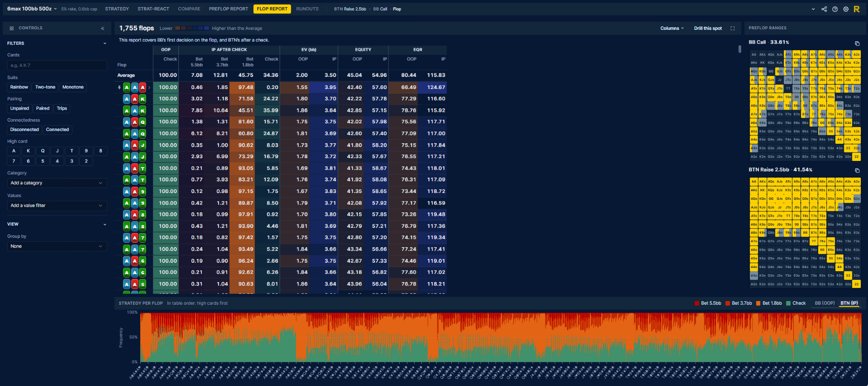Switch to the Strategy tab

coord(117,9)
